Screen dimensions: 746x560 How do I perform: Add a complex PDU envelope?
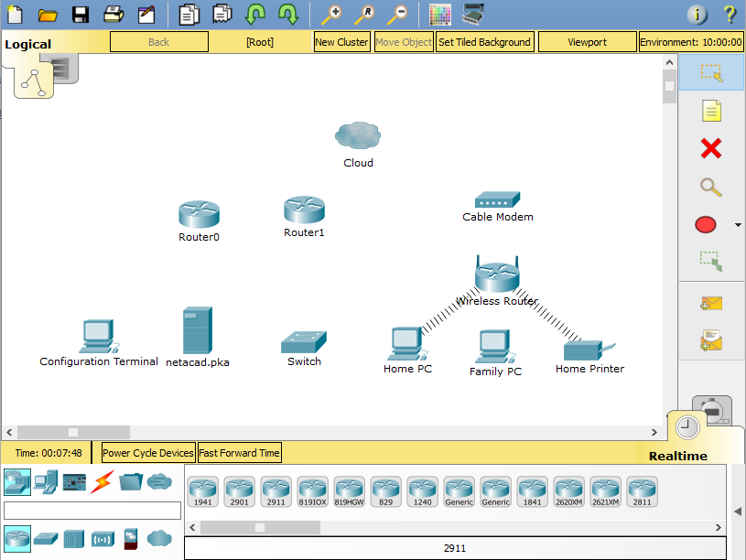tap(711, 339)
